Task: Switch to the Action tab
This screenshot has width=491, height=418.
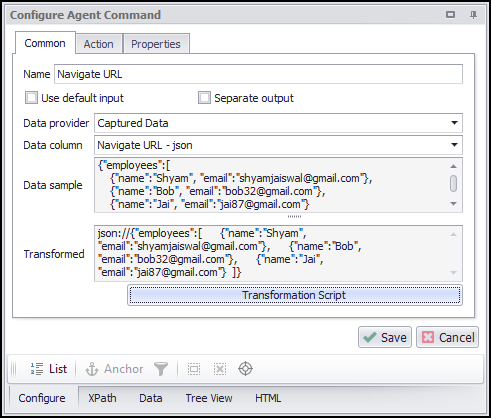Action: [99, 44]
